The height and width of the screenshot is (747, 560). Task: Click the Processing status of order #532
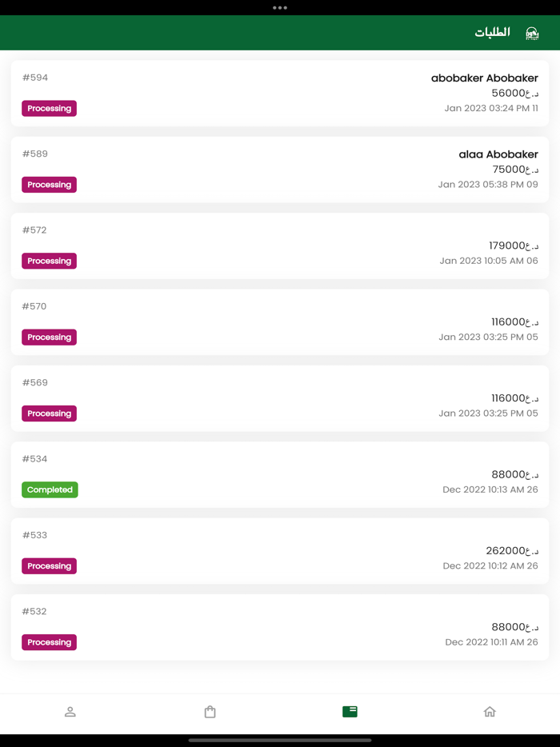50,642
